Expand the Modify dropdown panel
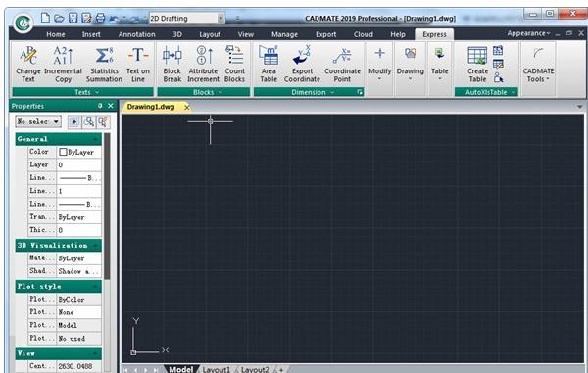This screenshot has height=373, width=588. pos(379,65)
